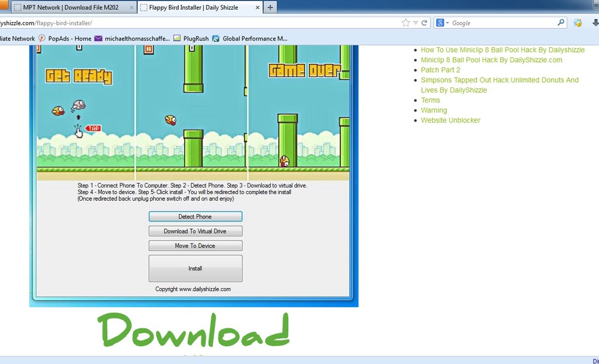Open the Terms link

[430, 100]
